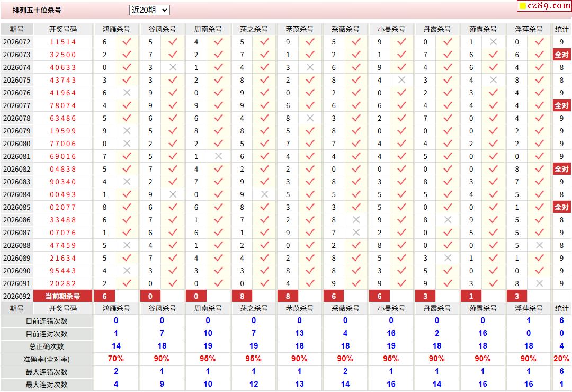This screenshot has height=392, width=572.
Task: Click the 全对 badge in row 2026073
Action: 561,55
